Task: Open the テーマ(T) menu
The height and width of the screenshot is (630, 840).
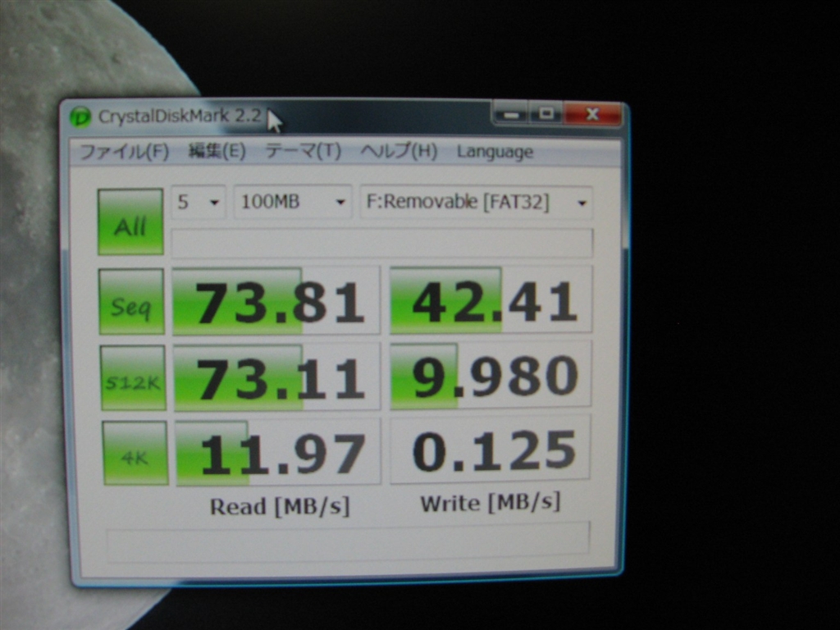Action: (x=304, y=151)
